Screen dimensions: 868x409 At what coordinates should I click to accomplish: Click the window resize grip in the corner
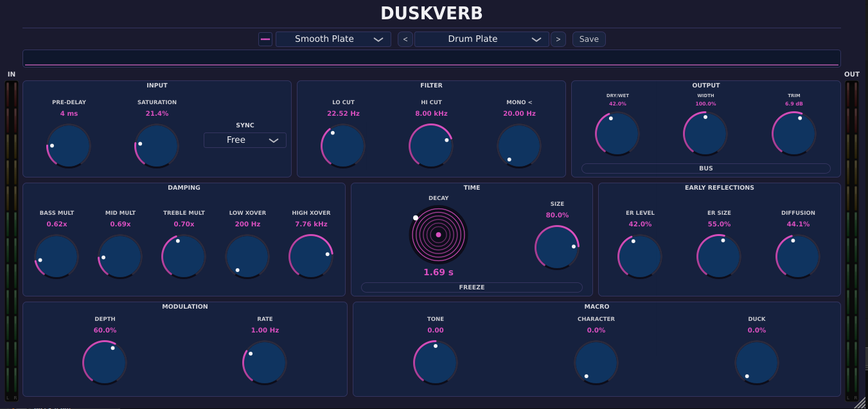coord(860,403)
